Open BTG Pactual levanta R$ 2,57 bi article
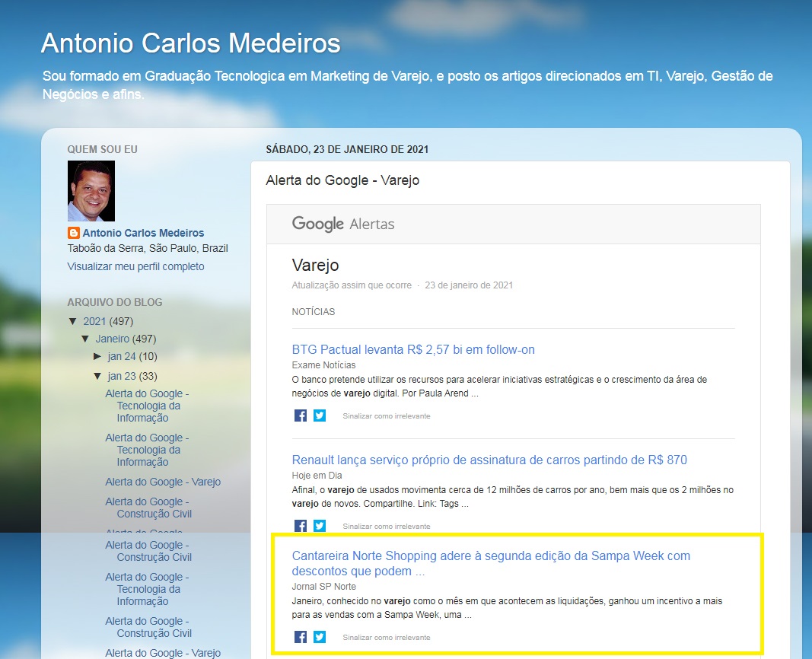 click(413, 349)
